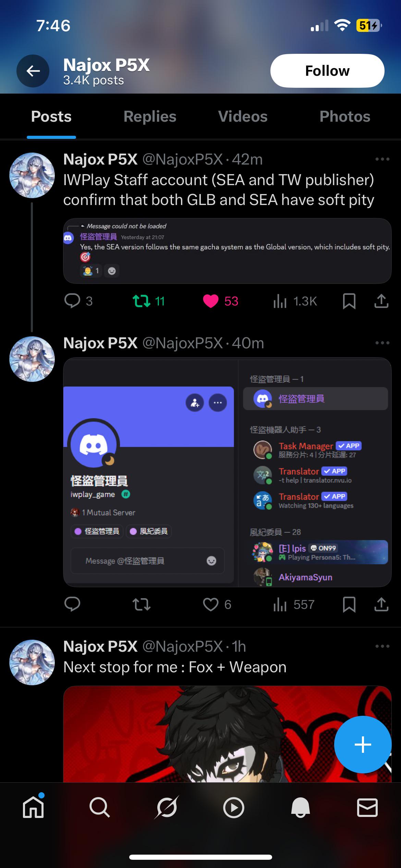Open Grok from the bottom navigation
401x868 pixels.
(167, 808)
